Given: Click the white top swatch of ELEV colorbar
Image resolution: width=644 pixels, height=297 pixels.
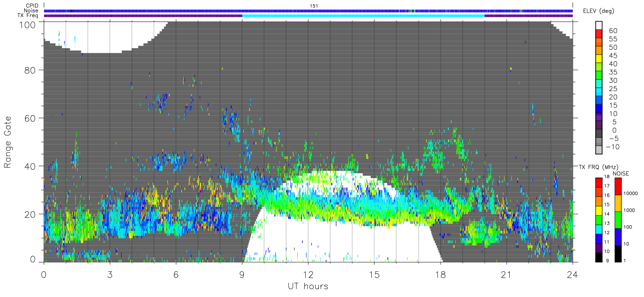Looking at the screenshot, I should click(599, 25).
